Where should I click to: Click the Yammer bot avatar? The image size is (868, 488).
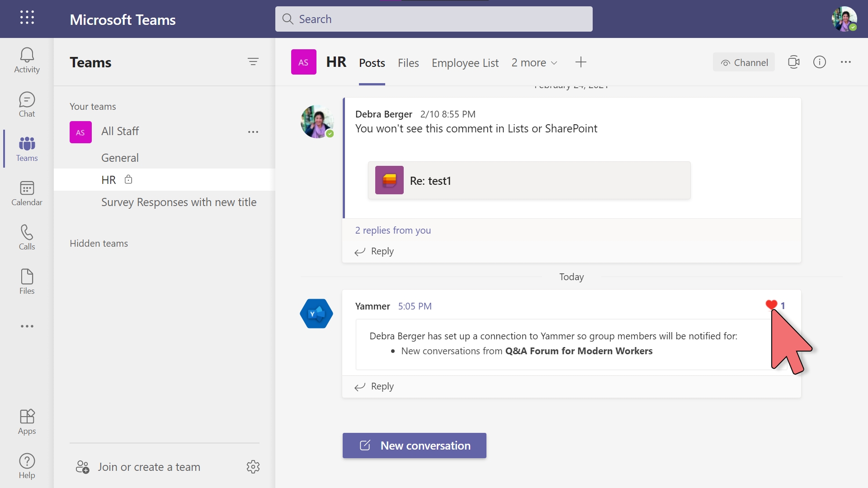click(316, 314)
